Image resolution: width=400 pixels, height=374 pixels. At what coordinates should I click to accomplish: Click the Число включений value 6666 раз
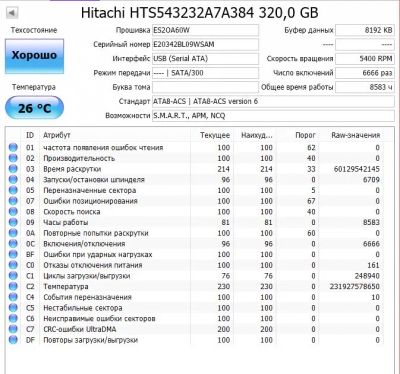[x=365, y=73]
